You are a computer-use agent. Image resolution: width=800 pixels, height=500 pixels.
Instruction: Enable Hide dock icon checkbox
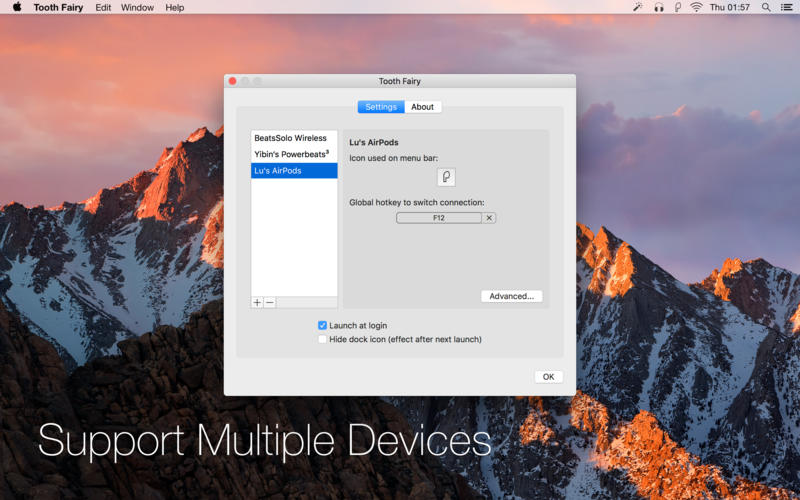tap(322, 339)
